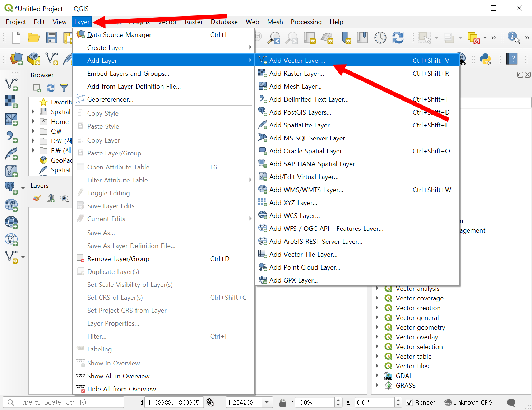The image size is (532, 410).
Task: Open the scale dropdown arrow
Action: pyautogui.click(x=267, y=402)
